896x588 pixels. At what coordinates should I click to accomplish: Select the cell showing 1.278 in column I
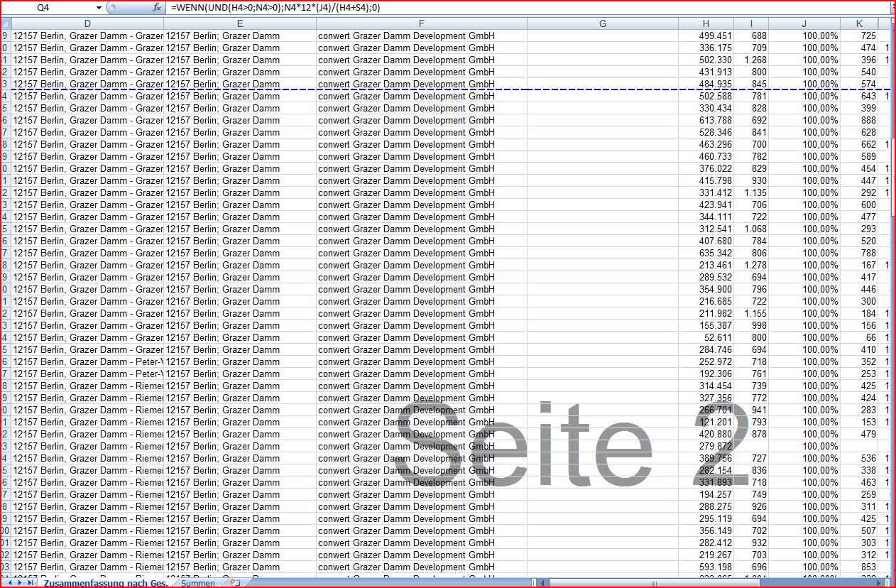click(x=751, y=265)
